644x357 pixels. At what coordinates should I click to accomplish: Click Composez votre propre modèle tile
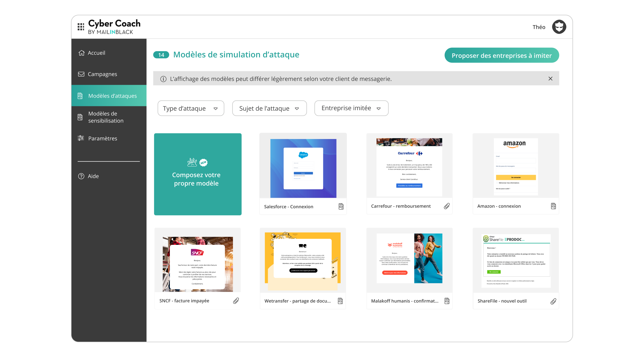coord(197,174)
